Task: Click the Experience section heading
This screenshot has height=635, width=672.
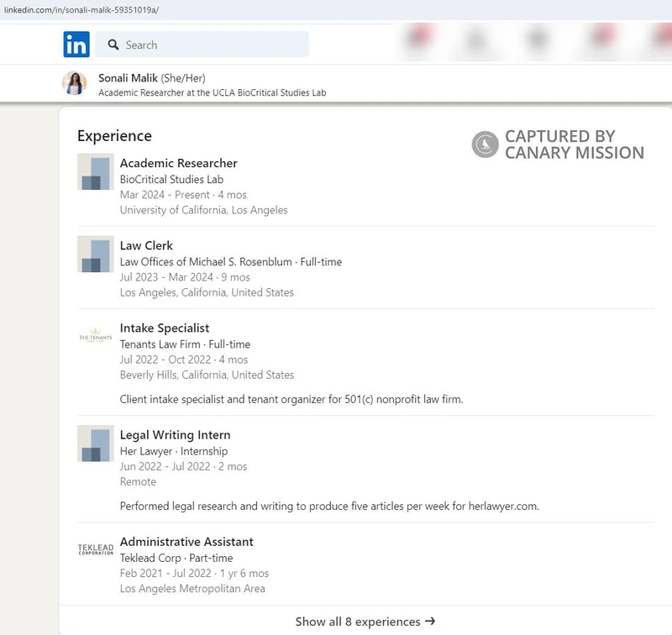Action: point(114,136)
